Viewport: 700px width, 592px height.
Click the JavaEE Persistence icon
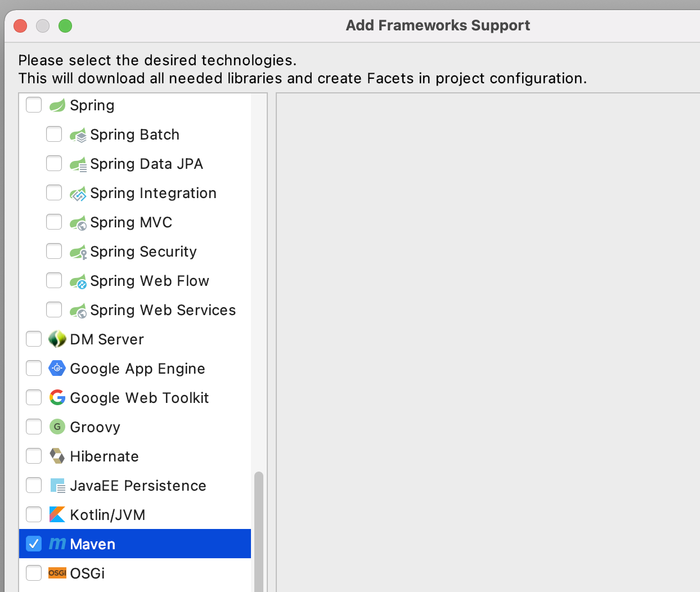coord(57,486)
